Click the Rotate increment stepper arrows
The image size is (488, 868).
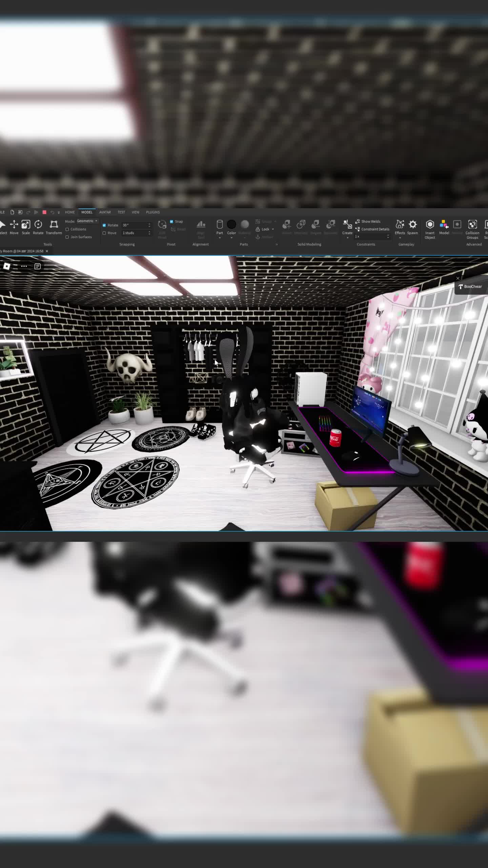tap(149, 225)
